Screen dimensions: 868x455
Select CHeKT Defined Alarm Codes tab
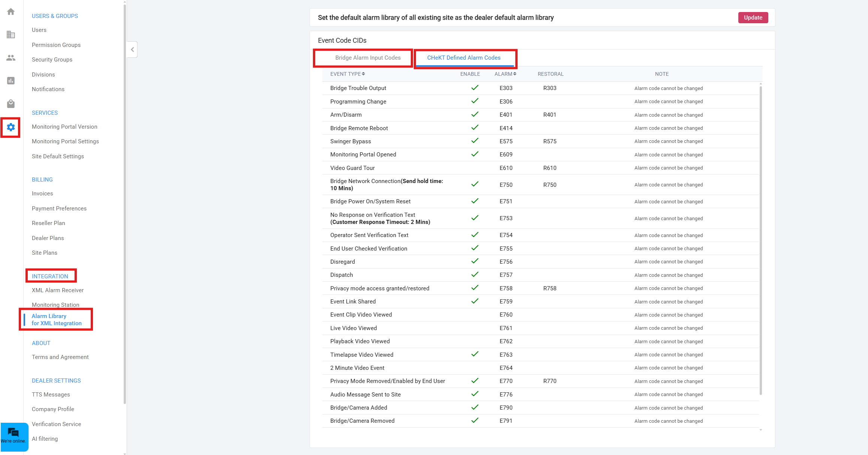(464, 58)
